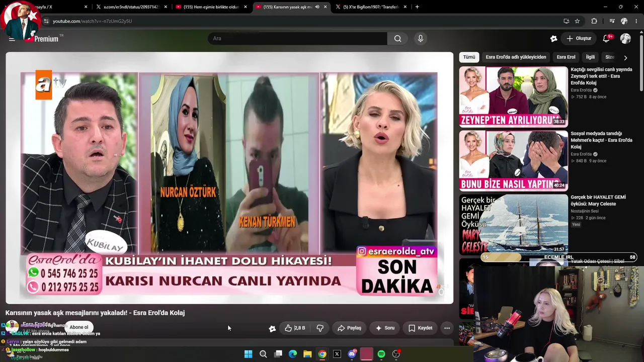Click the Paylaş share button
Image resolution: width=644 pixels, height=362 pixels.
pos(349,328)
